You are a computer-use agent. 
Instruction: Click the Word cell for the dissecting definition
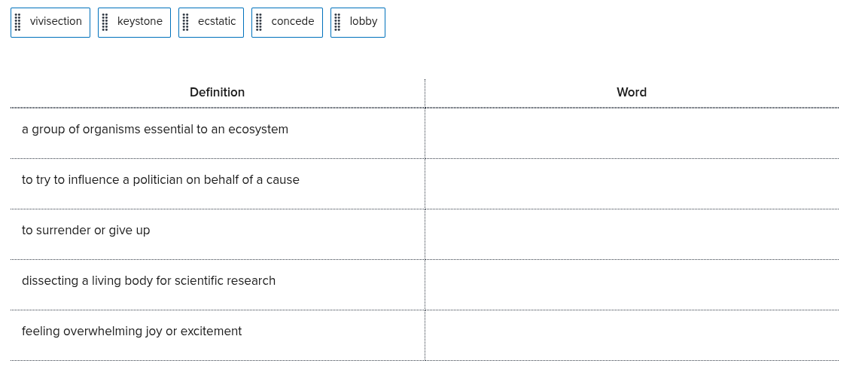[631, 285]
